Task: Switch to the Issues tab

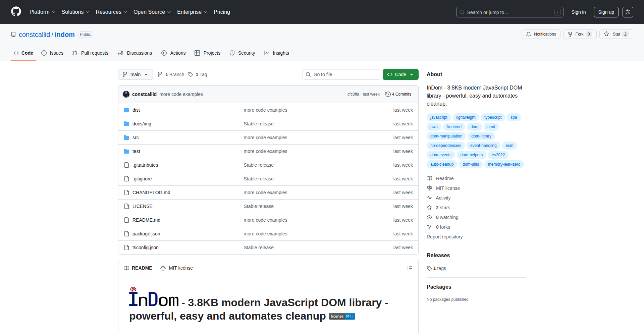Action: tap(52, 53)
